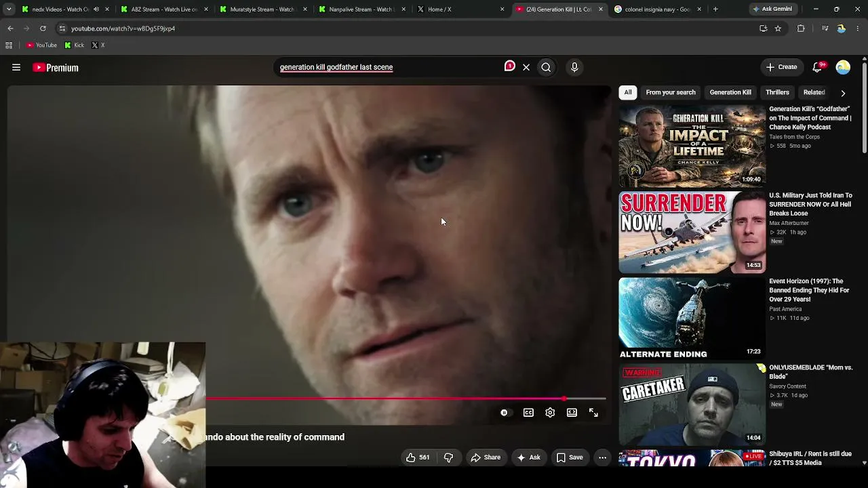The height and width of the screenshot is (488, 868).
Task: Switch to ABZ Stream browser tab
Action: [163, 9]
